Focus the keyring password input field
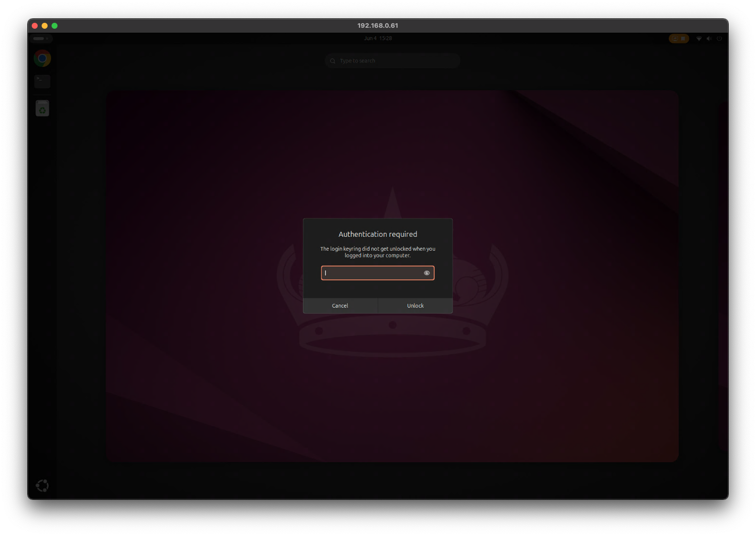Viewport: 756px width, 536px height. 378,273
